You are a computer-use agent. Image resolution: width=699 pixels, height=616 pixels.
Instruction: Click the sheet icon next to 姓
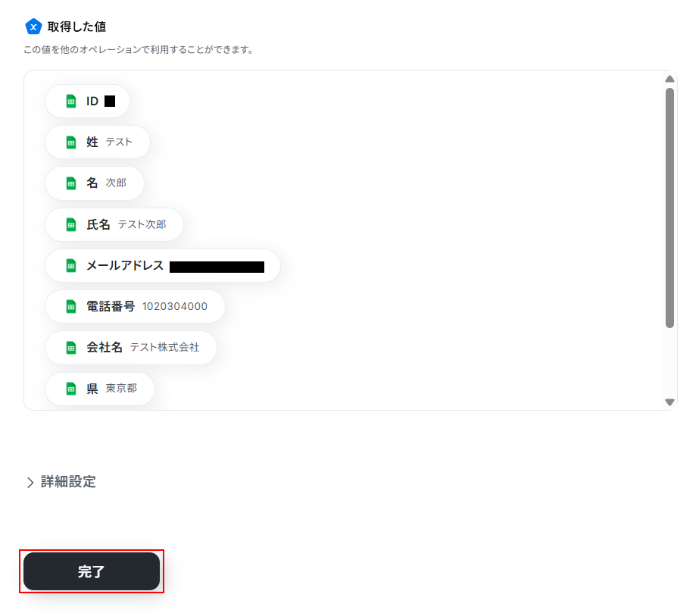point(71,142)
